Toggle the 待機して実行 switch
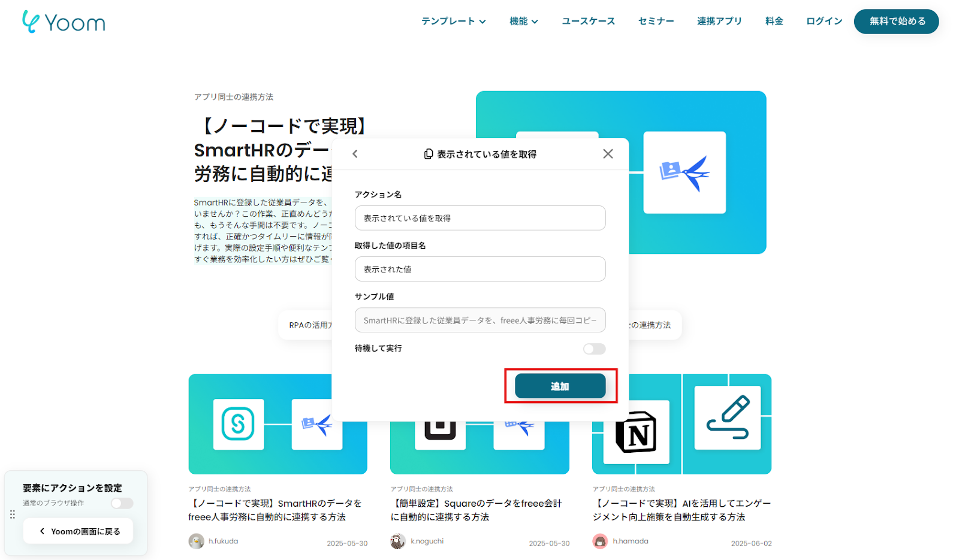The image size is (959, 560). click(x=595, y=349)
